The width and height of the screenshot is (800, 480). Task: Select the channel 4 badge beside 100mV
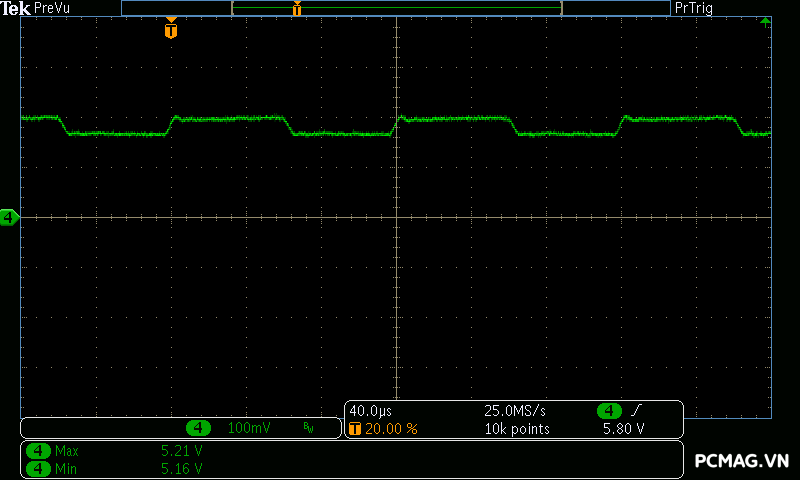[198, 427]
